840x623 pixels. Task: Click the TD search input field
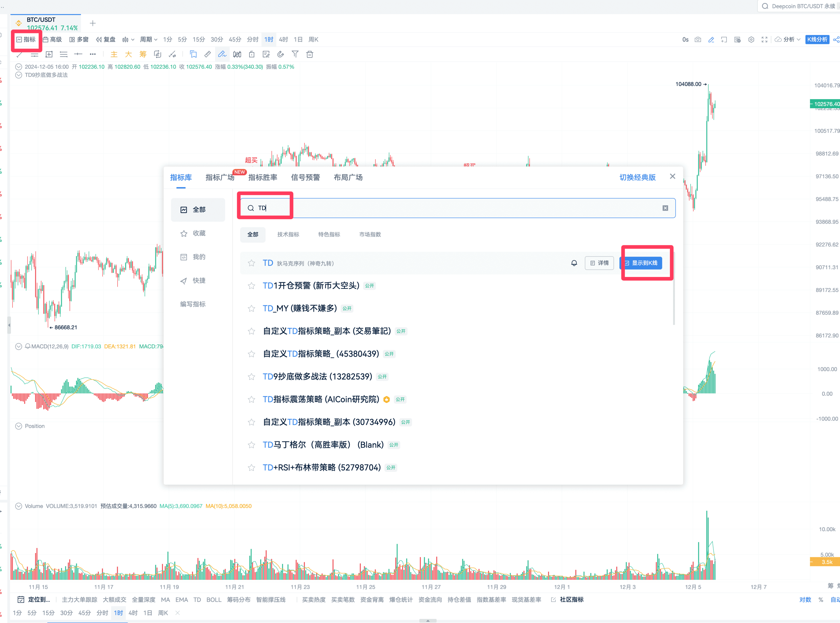[x=458, y=208]
